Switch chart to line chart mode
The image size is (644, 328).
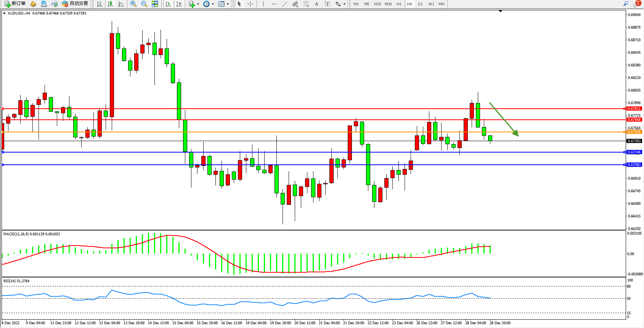pos(121,4)
